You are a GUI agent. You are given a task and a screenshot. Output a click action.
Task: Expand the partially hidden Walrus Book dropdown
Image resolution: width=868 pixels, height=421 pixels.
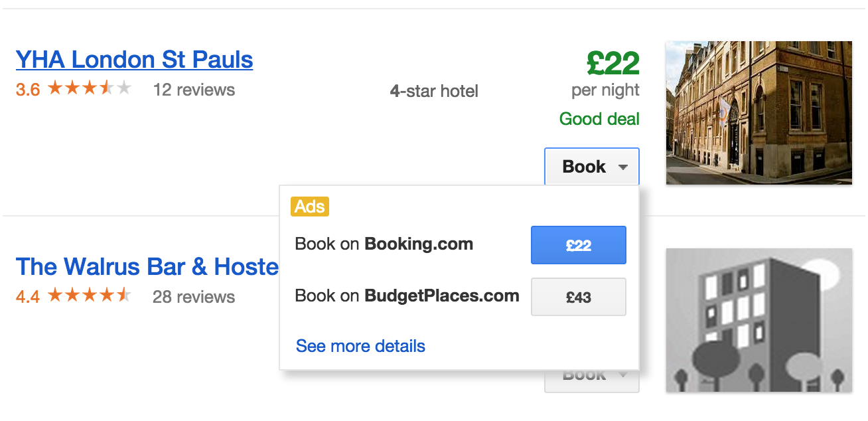point(591,381)
